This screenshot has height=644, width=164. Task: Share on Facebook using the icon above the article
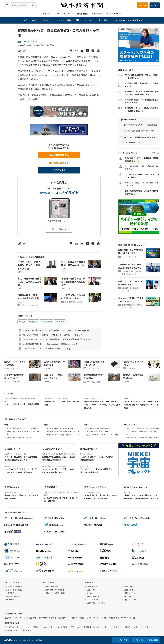pyautogui.click(x=93, y=51)
